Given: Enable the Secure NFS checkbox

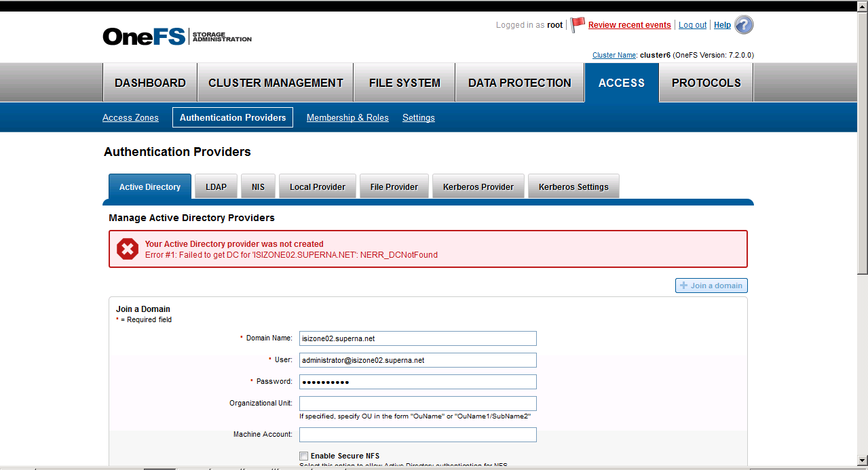Looking at the screenshot, I should point(304,456).
